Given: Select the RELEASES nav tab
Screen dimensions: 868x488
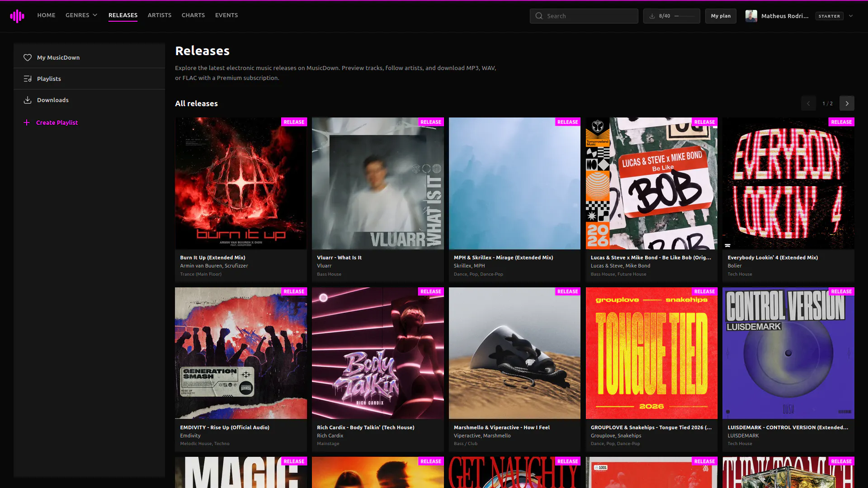Looking at the screenshot, I should tap(123, 15).
